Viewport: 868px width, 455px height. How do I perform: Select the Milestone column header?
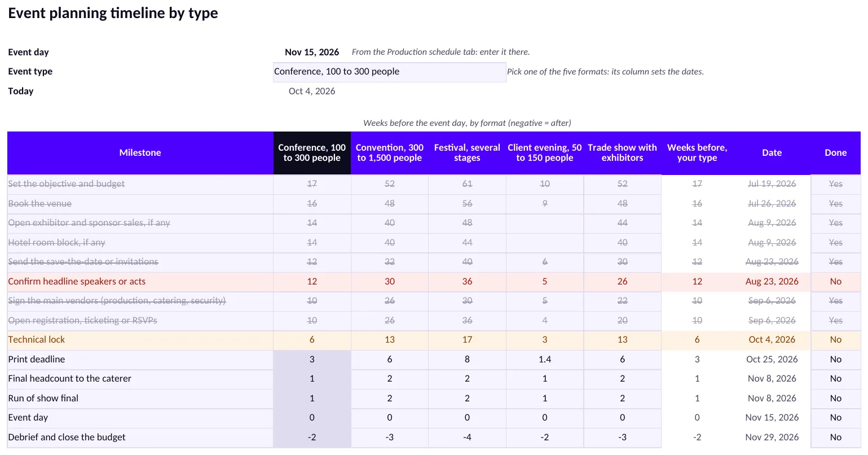[x=140, y=153]
